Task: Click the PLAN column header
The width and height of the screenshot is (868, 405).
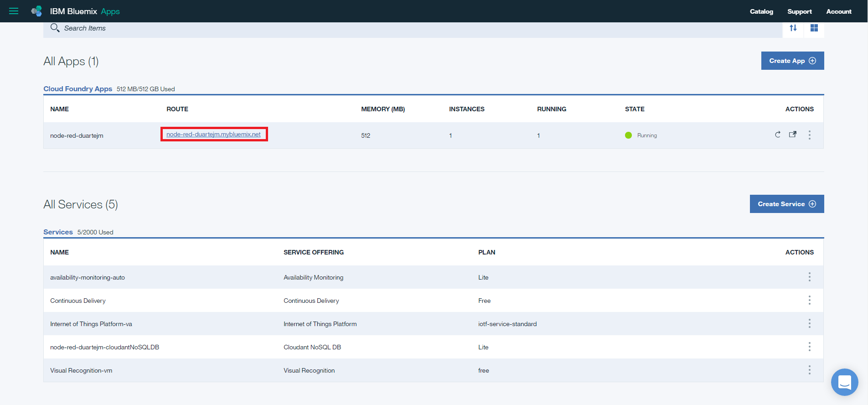Action: [x=487, y=252]
